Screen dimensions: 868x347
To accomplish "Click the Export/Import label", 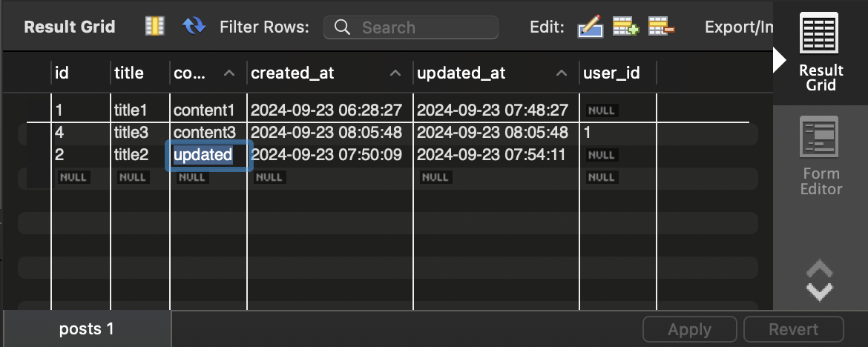I will (x=739, y=27).
